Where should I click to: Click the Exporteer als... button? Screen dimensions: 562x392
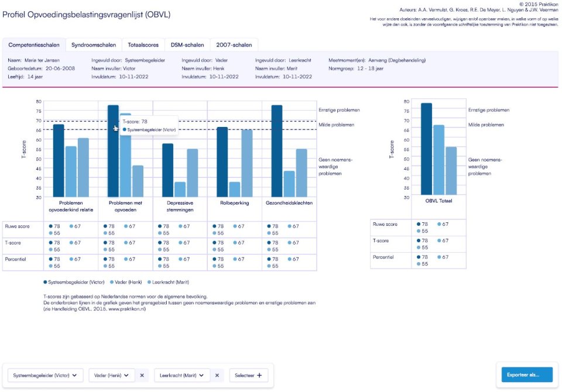527,374
